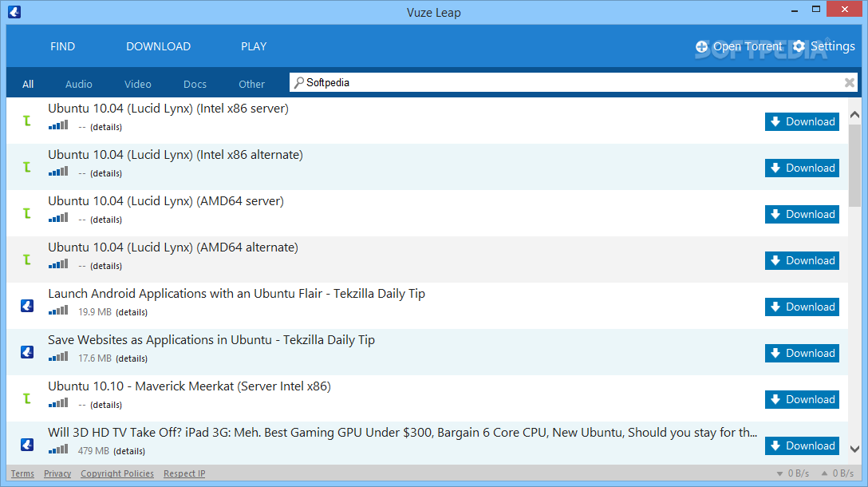Image resolution: width=868 pixels, height=487 pixels.
Task: Click title Ubuntu 10.10 - Maverick Meerkat
Action: click(x=189, y=386)
